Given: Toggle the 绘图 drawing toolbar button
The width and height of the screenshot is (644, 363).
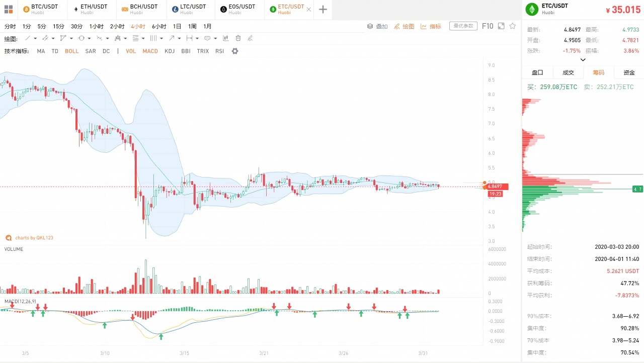Looking at the screenshot, I should (x=404, y=26).
